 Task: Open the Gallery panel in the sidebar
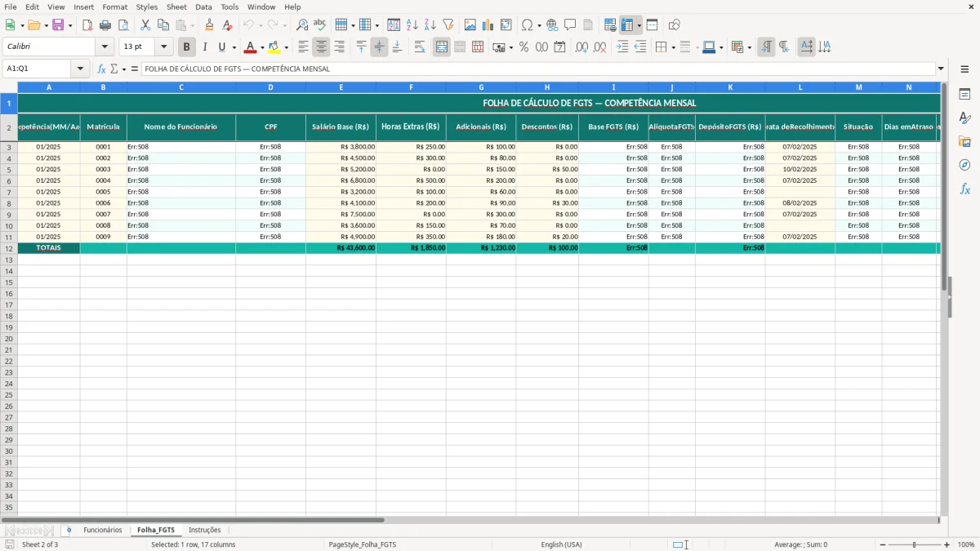(965, 141)
